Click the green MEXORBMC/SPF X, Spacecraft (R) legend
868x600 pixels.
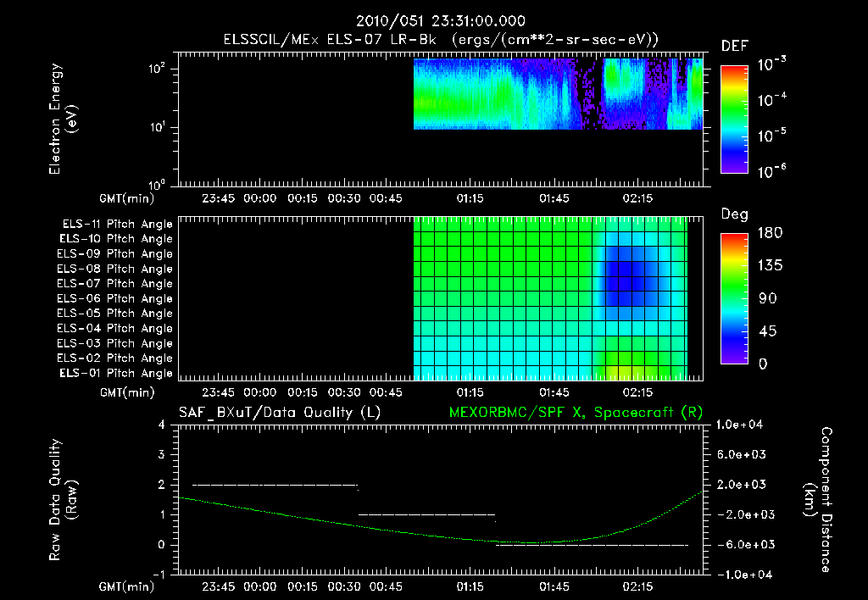point(576,413)
